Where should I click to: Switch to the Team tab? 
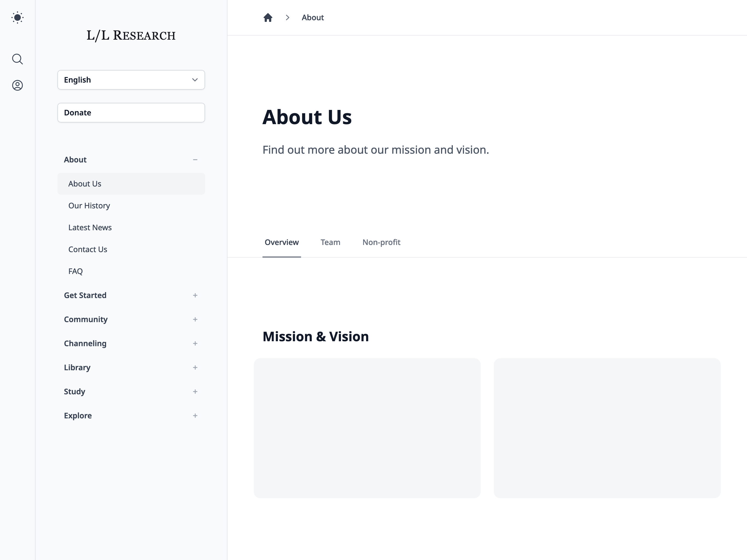(330, 243)
